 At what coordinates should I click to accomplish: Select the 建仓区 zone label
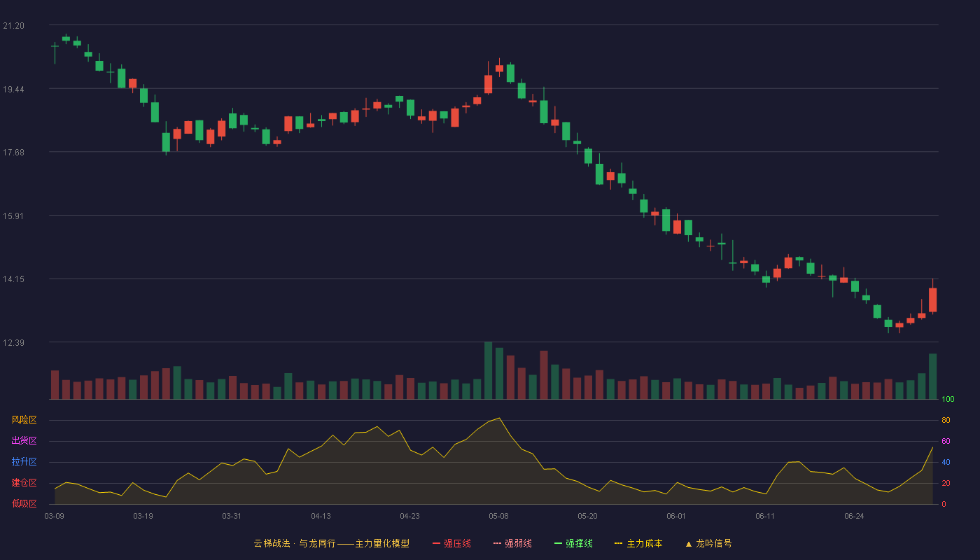[x=24, y=483]
